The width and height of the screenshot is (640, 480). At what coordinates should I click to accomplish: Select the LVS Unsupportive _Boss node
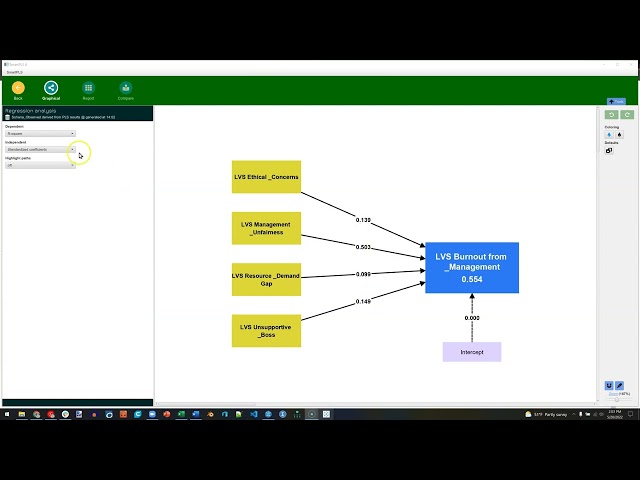(x=267, y=331)
